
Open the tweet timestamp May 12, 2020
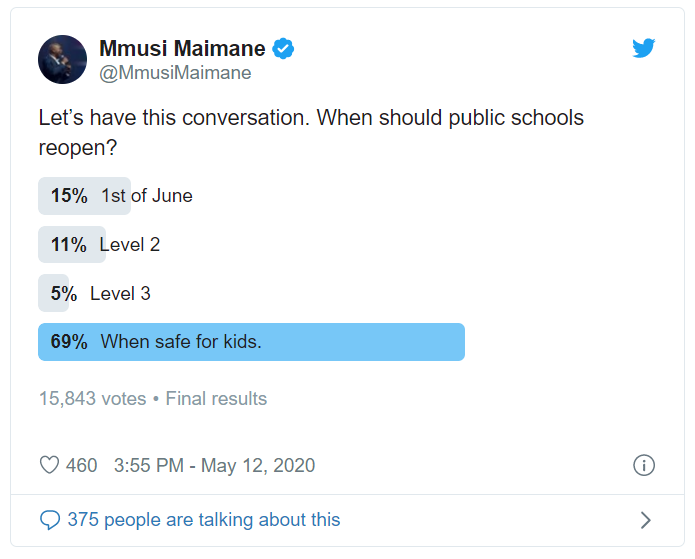click(x=215, y=465)
